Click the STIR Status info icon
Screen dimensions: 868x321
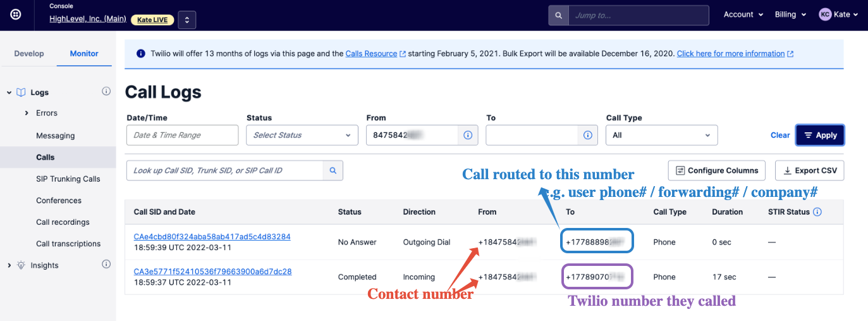coord(817,212)
